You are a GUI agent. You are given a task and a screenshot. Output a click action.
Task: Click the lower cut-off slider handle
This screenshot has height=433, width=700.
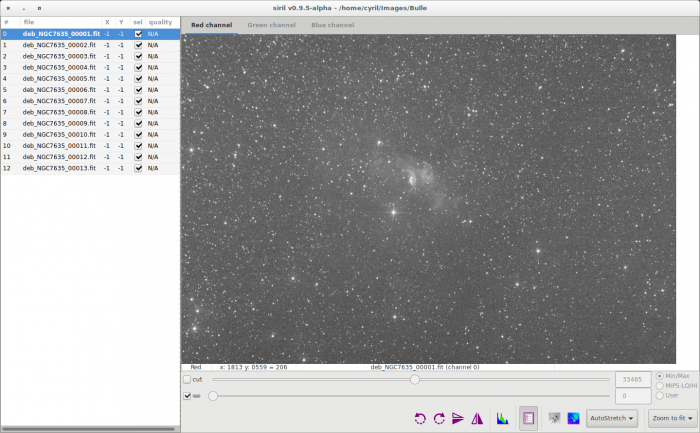213,396
